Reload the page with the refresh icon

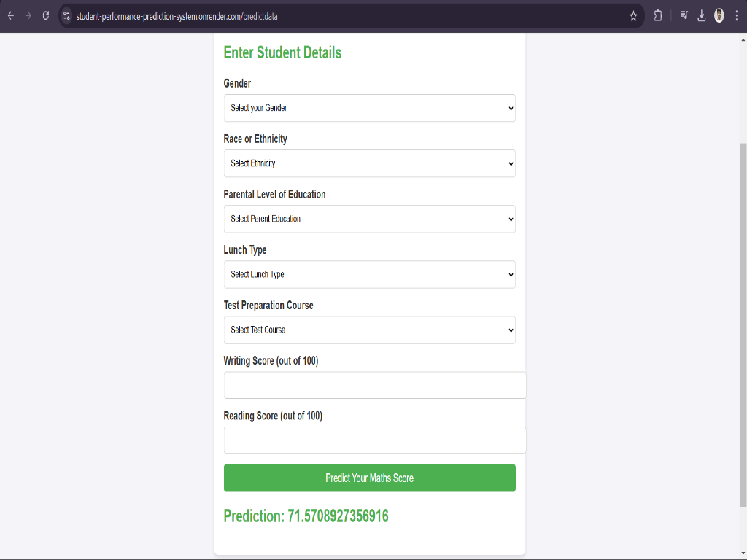point(46,16)
